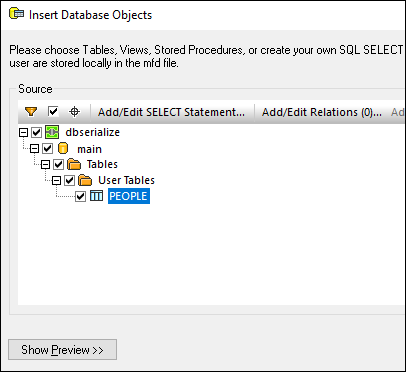Toggle the main schema checkbox
The image size is (406, 372).
coord(47,148)
